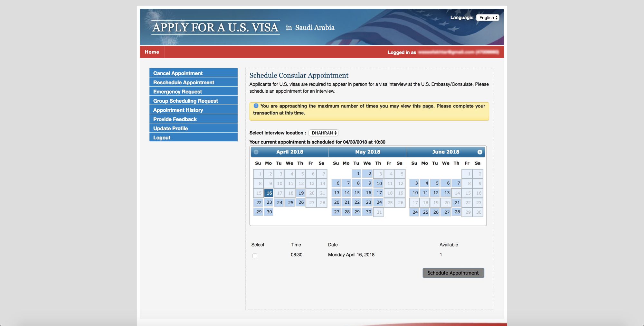This screenshot has height=326, width=644.
Task: Select April 24 in calendar
Action: click(279, 202)
